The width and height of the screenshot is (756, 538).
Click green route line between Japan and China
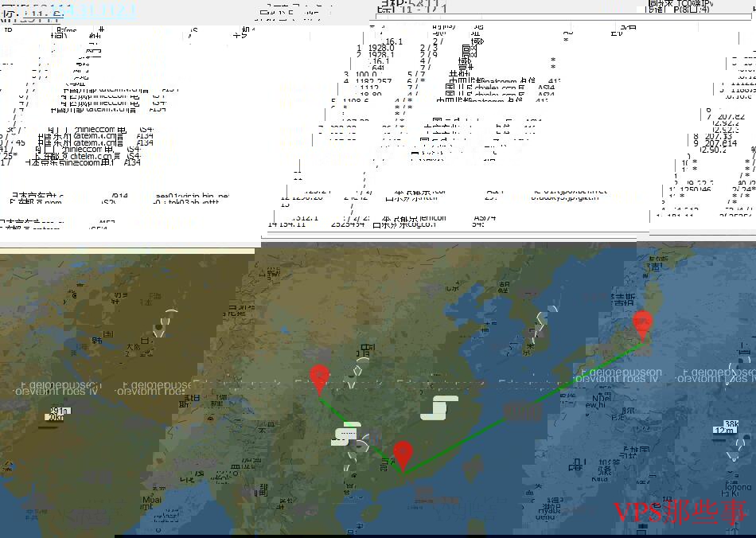click(525, 403)
